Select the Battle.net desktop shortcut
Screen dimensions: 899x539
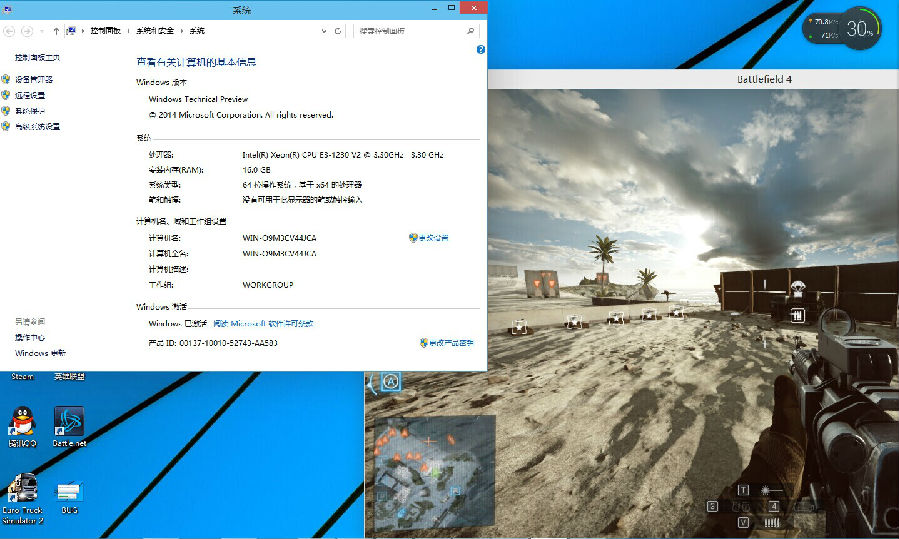point(69,427)
